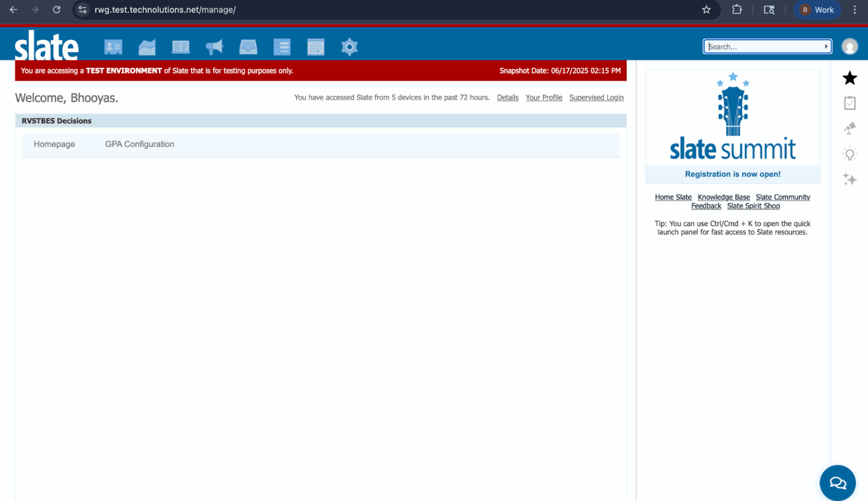The image size is (868, 501).
Task: Expand the search suggestions arrow in the search box
Action: (x=826, y=46)
